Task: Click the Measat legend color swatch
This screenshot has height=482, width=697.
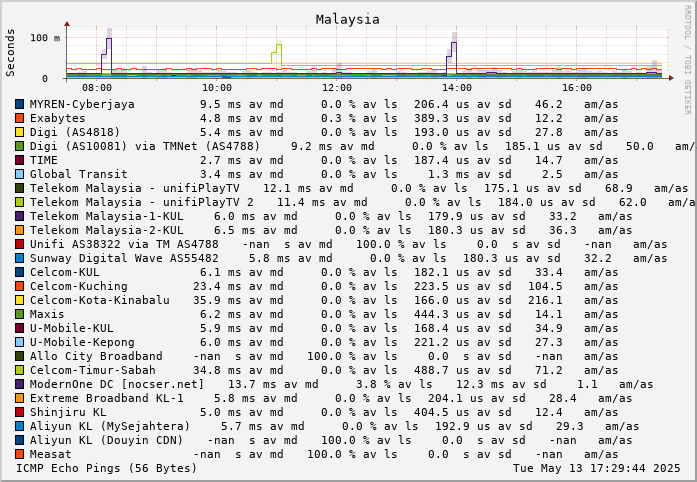Action: [x=20, y=454]
